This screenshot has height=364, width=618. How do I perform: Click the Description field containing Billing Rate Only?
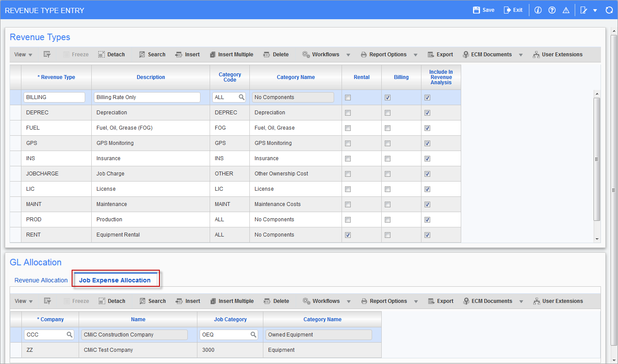pos(147,97)
